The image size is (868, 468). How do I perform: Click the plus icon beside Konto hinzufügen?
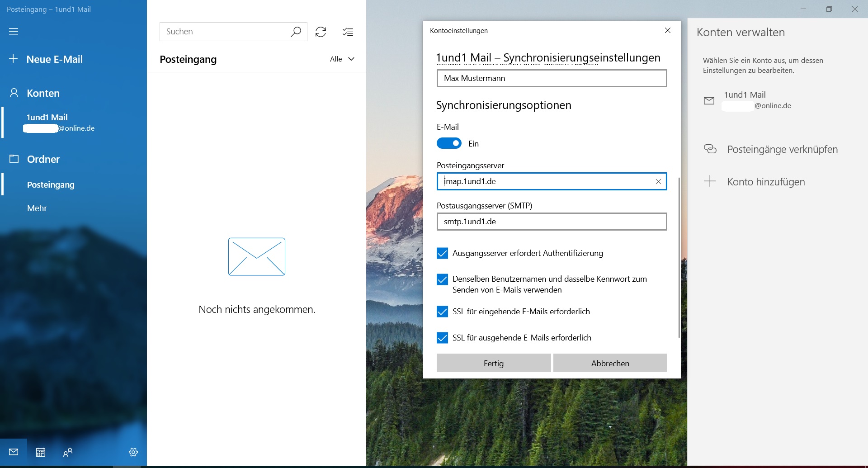(710, 181)
